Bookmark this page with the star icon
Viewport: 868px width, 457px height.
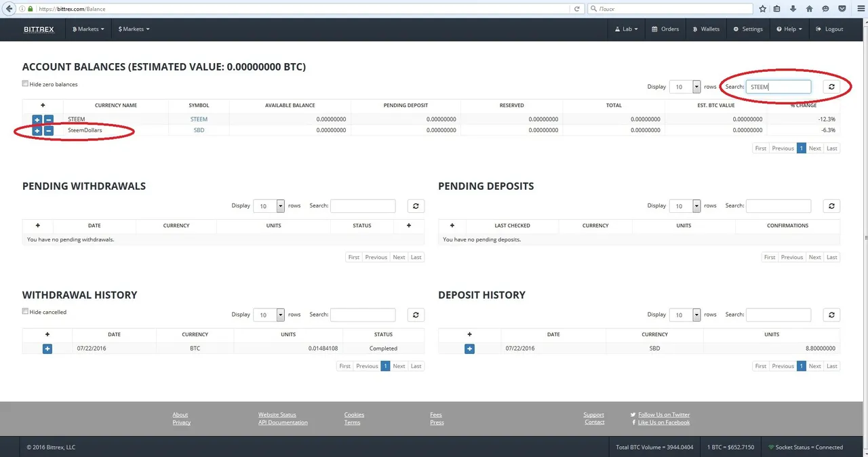763,9
